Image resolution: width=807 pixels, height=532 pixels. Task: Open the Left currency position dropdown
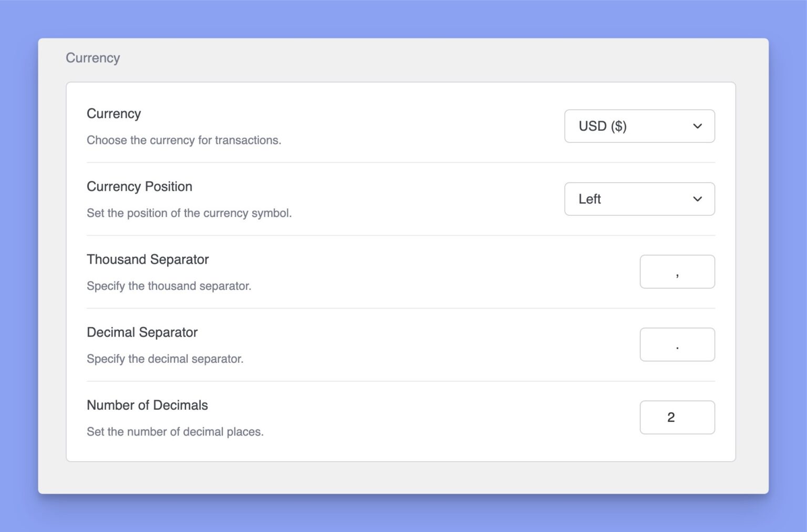[x=639, y=199]
